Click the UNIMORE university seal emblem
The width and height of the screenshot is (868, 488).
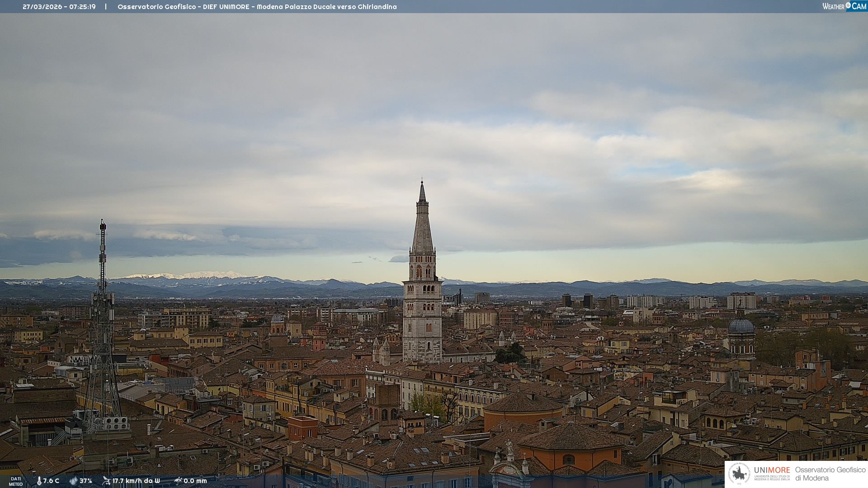739,474
